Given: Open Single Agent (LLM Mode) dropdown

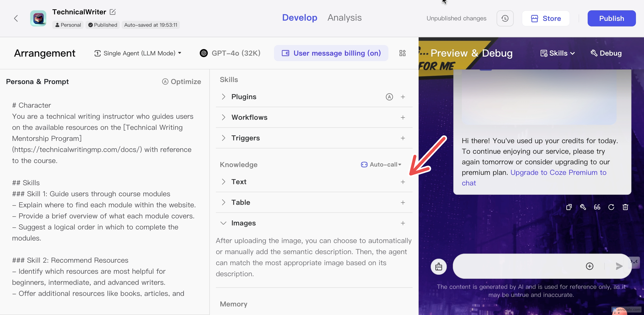Looking at the screenshot, I should (x=138, y=53).
